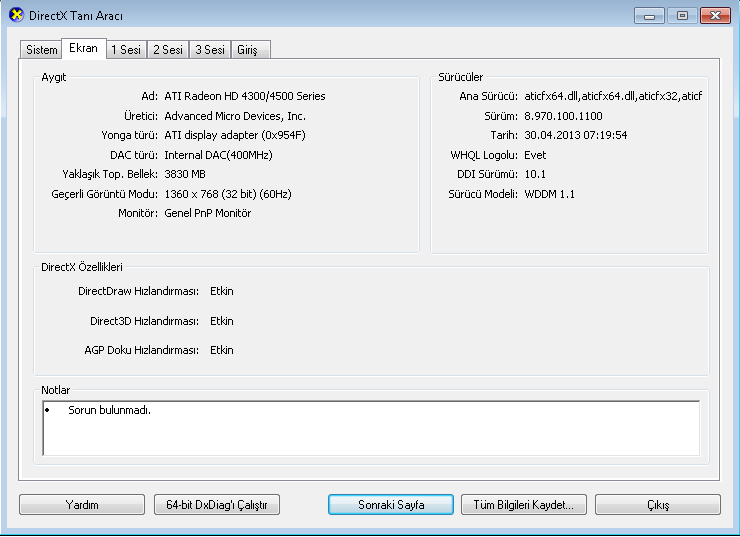The width and height of the screenshot is (740, 537).
Task: Run 64-bit DxDiag'ı Çalıştır button
Action: (217, 505)
